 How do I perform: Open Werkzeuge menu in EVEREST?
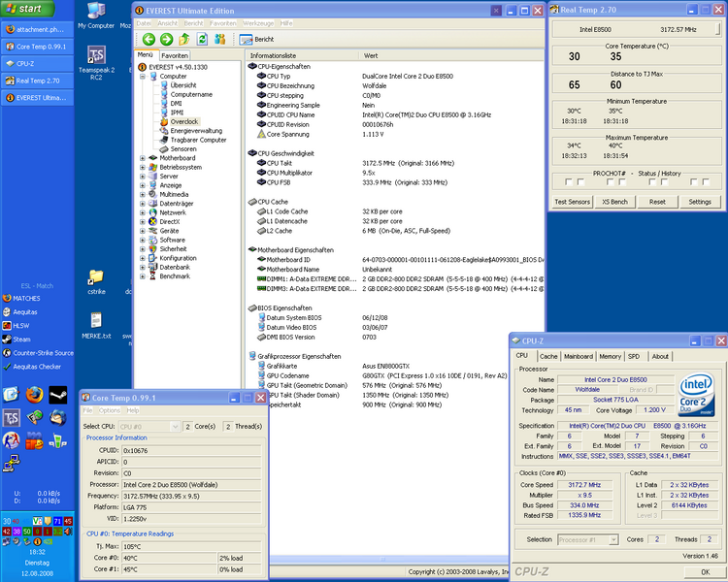[258, 23]
